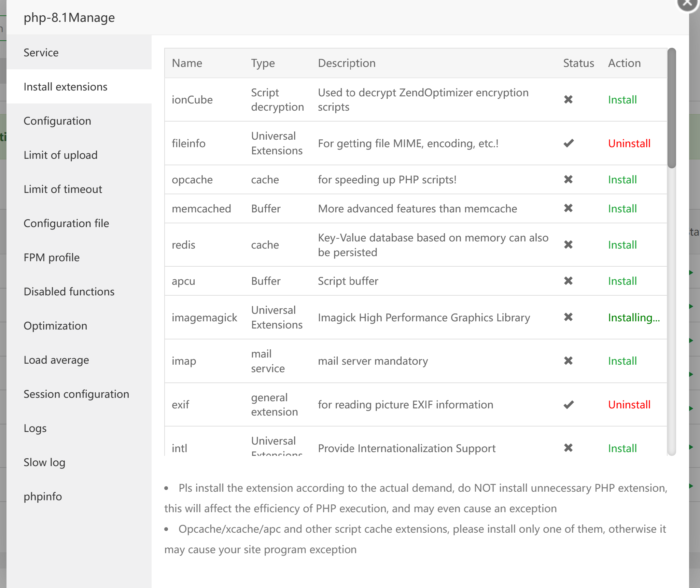Image resolution: width=700 pixels, height=588 pixels.
Task: Click the imap X status icon
Action: pyautogui.click(x=568, y=361)
